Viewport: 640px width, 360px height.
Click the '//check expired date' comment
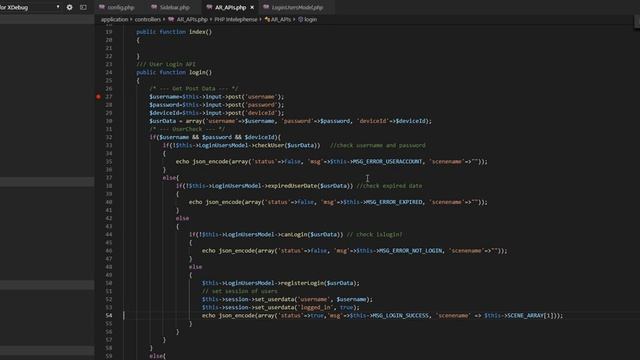click(389, 186)
